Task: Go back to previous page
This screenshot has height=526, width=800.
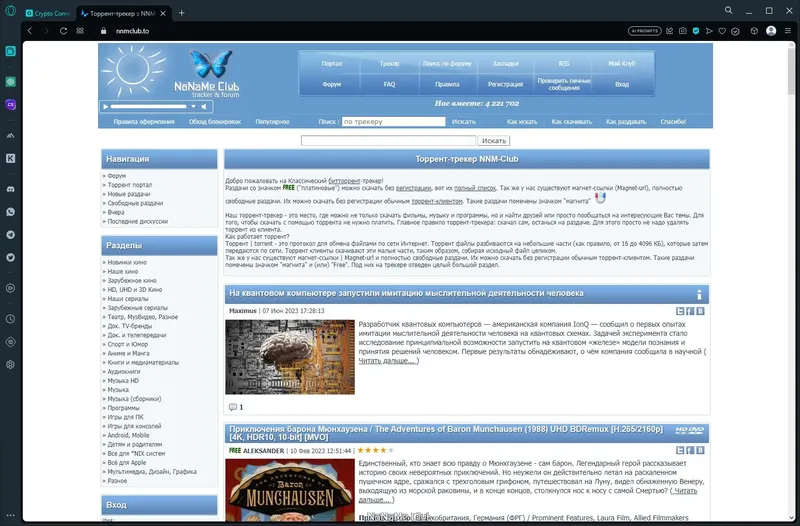Action: 30,31
